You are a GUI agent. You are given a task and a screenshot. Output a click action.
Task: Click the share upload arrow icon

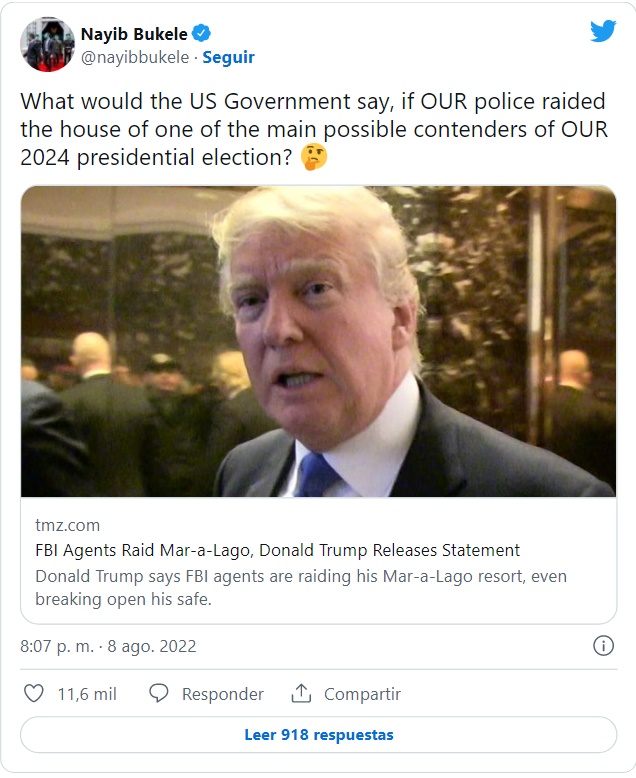301,693
